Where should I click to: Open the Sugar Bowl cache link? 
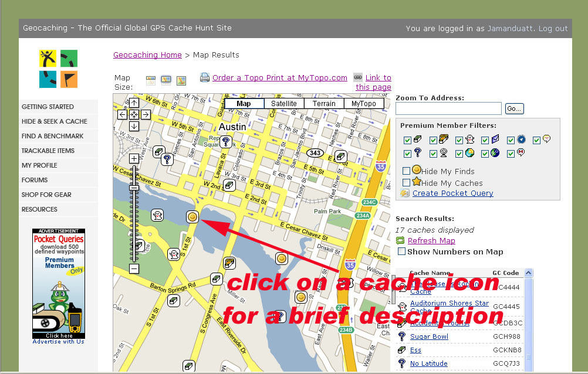429,336
